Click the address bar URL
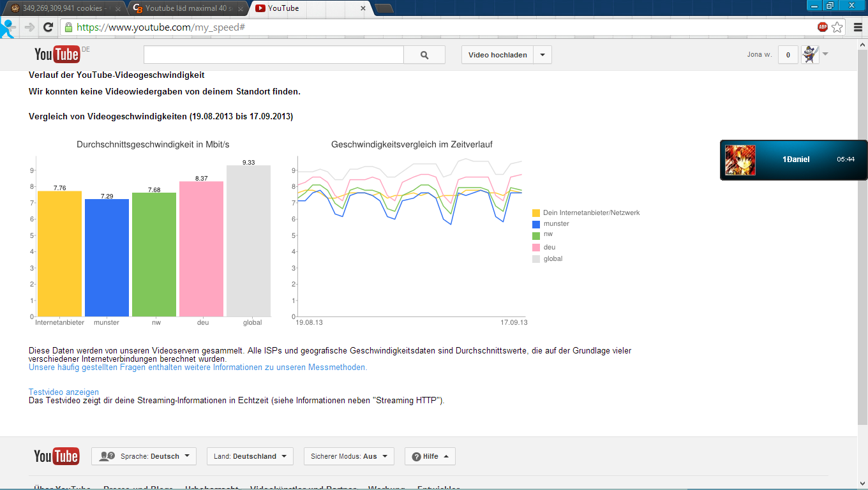 point(161,27)
